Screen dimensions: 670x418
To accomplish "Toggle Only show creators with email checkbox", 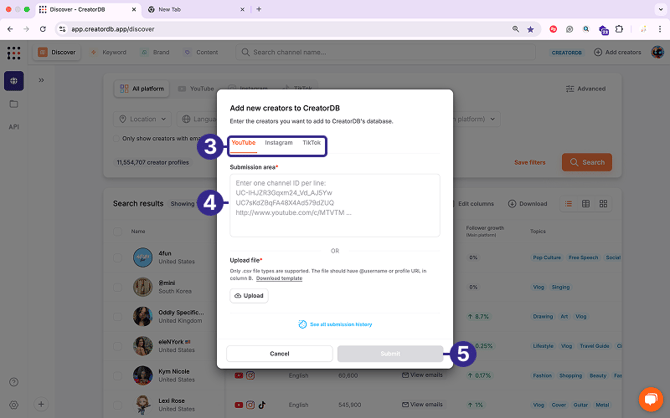I will tap(116, 138).
